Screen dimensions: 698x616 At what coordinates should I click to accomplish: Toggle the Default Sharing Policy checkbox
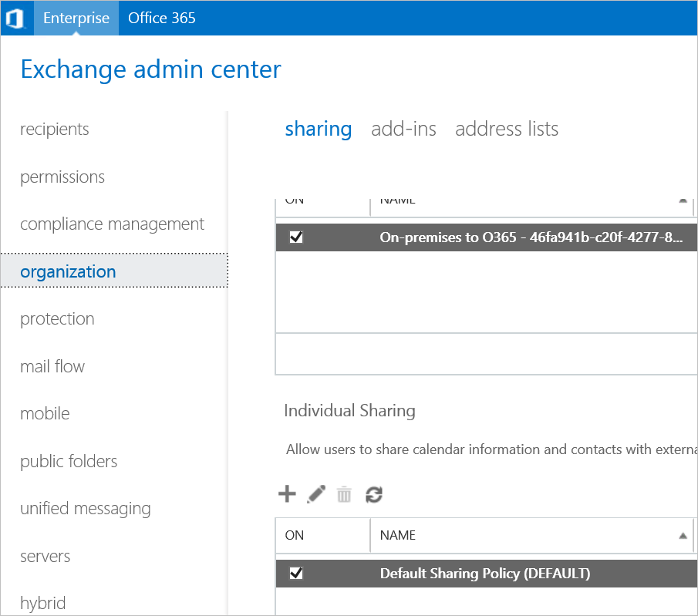[296, 573]
